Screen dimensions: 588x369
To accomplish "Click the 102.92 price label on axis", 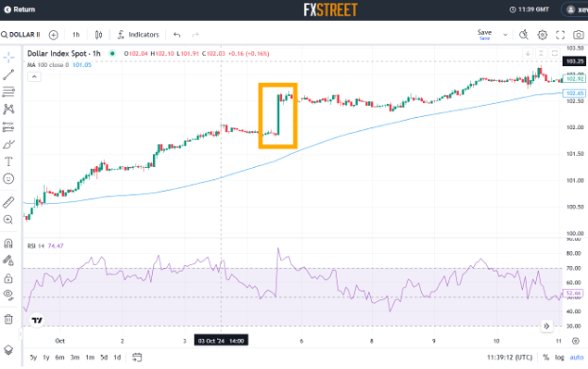I will click(x=575, y=78).
